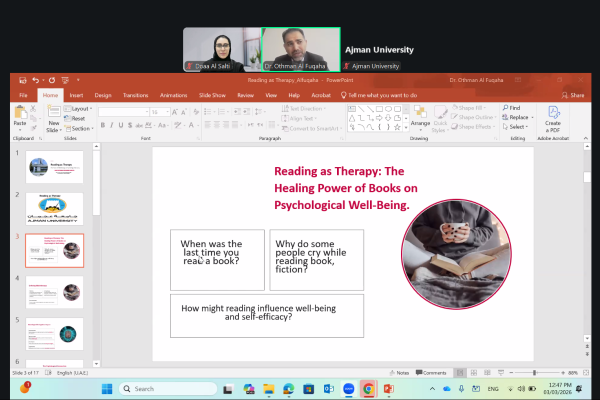Image resolution: width=600 pixels, height=400 pixels.
Task: Click the Line Spacing icon
Action: click(x=260, y=112)
